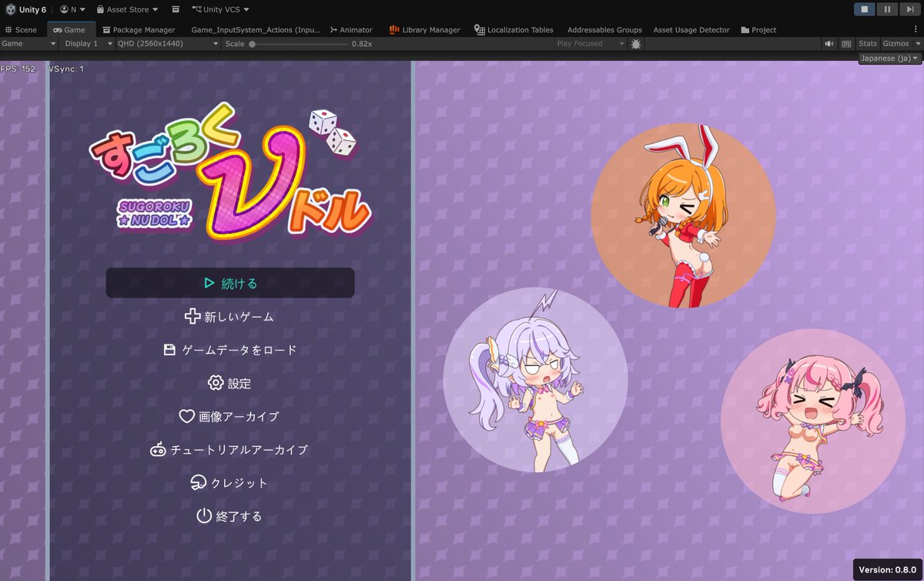Open the account N dropdown
The image size is (924, 581).
72,9
